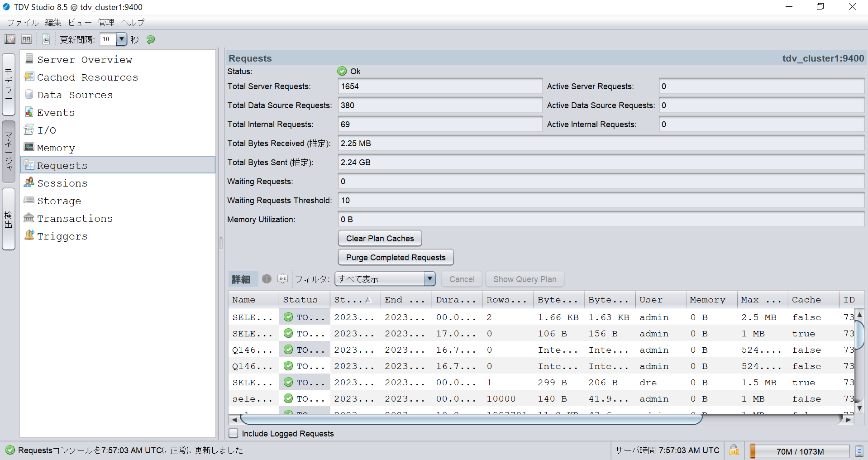Image resolution: width=868 pixels, height=460 pixels.
Task: Click the icon at the far right of the status bar
Action: coord(859,451)
